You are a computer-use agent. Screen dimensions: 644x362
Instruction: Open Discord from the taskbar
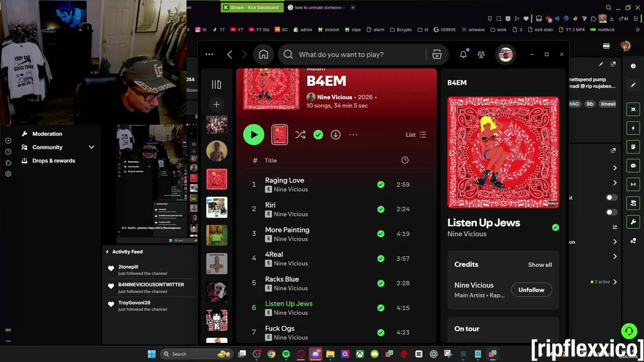coord(315,354)
